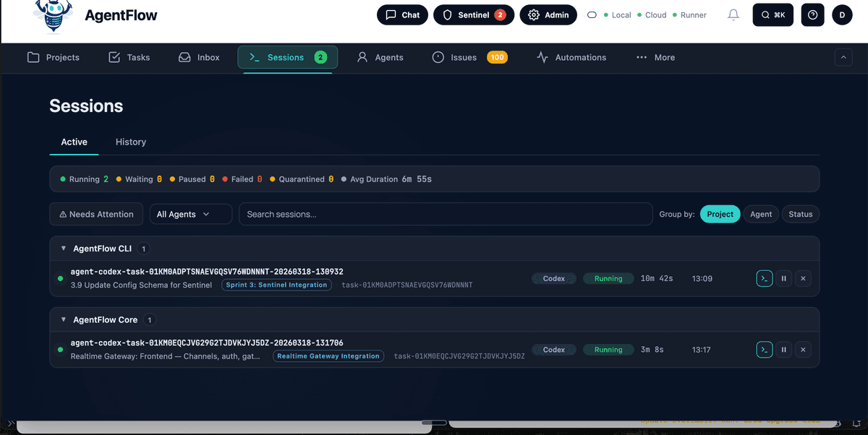Image resolution: width=868 pixels, height=435 pixels.
Task: Group sessions by Status
Action: tap(800, 215)
